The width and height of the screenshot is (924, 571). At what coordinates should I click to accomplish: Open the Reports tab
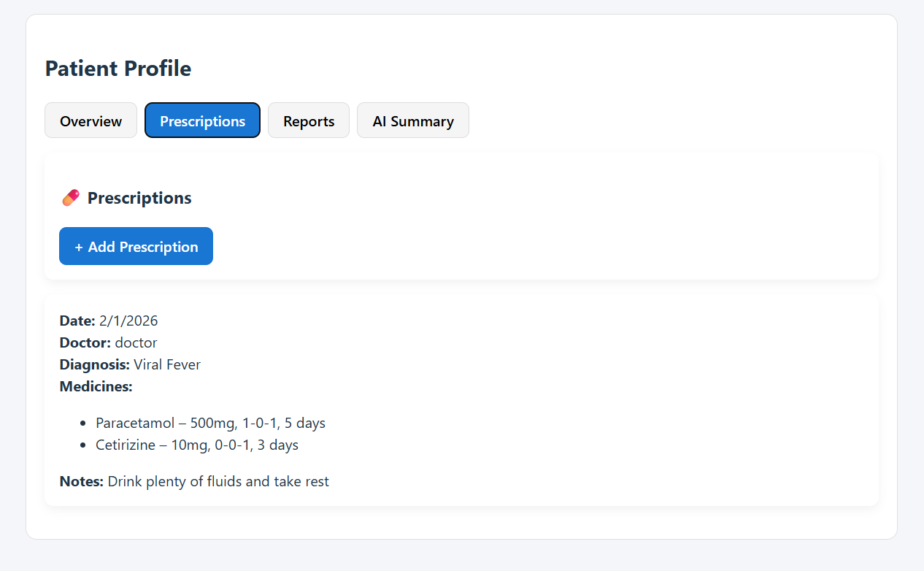309,120
